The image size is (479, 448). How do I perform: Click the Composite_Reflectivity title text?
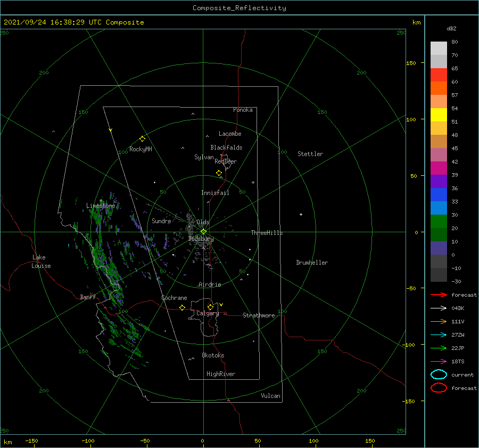coord(240,8)
